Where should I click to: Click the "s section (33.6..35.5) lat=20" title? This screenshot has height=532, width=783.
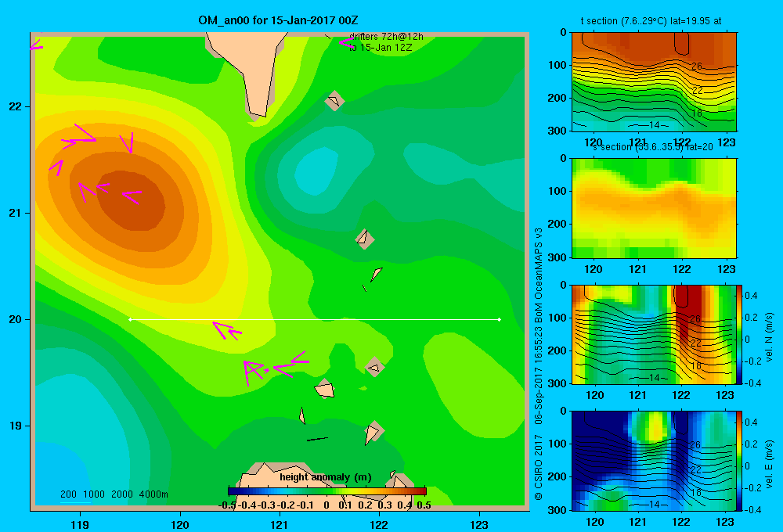653,147
